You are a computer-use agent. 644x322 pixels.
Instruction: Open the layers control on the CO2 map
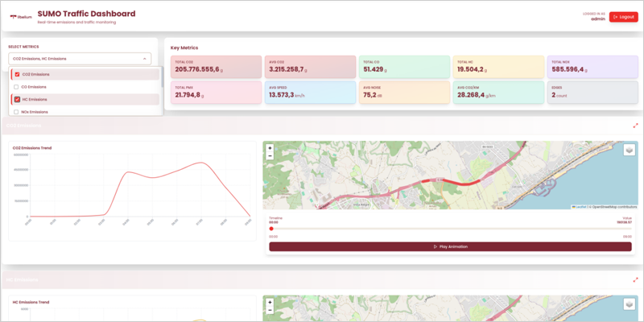(x=629, y=149)
